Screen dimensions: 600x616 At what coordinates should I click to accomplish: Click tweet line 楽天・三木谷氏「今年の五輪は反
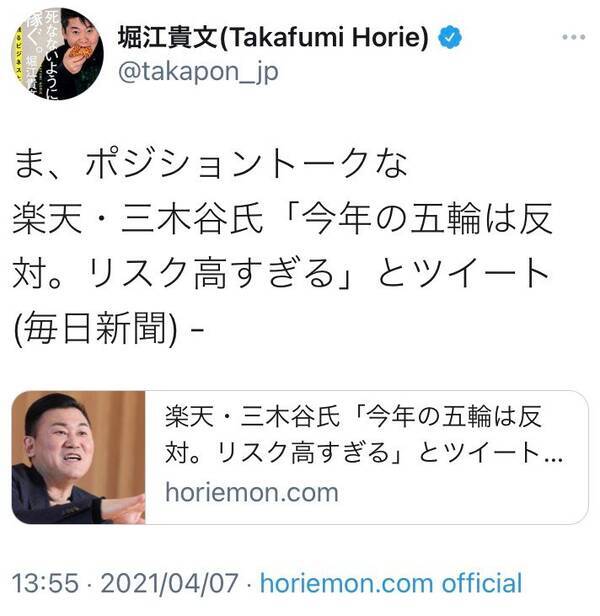point(283,218)
